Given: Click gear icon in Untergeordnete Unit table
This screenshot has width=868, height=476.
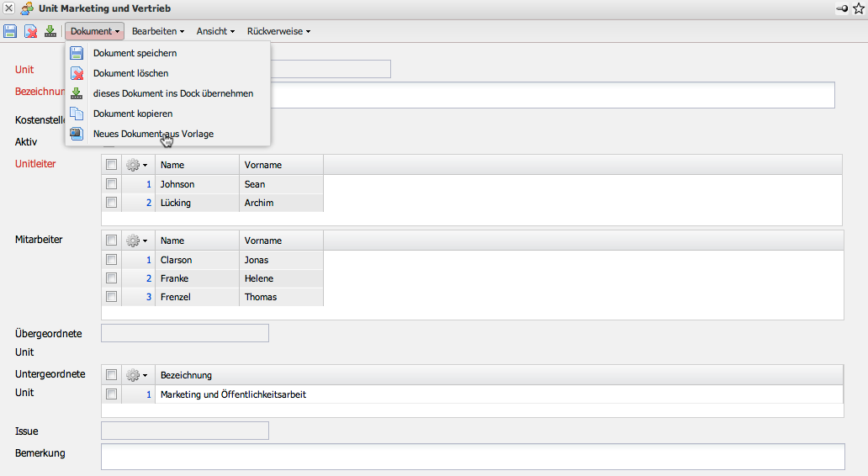Looking at the screenshot, I should click(x=135, y=375).
